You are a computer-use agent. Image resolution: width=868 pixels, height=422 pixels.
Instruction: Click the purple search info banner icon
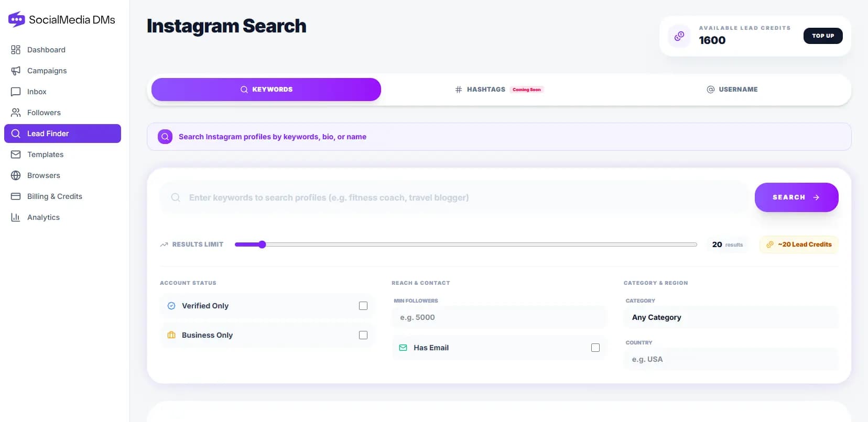[165, 137]
